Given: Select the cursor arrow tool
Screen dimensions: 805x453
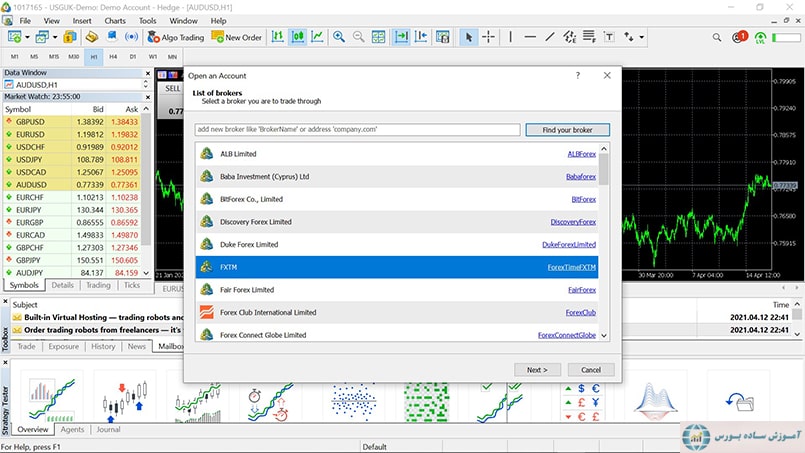Looking at the screenshot, I should click(468, 37).
